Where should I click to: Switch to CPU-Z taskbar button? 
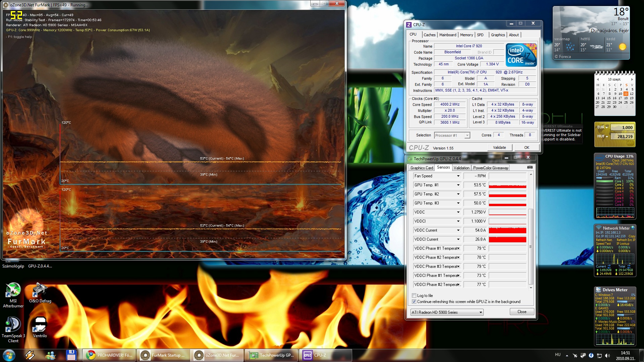pos(325,355)
